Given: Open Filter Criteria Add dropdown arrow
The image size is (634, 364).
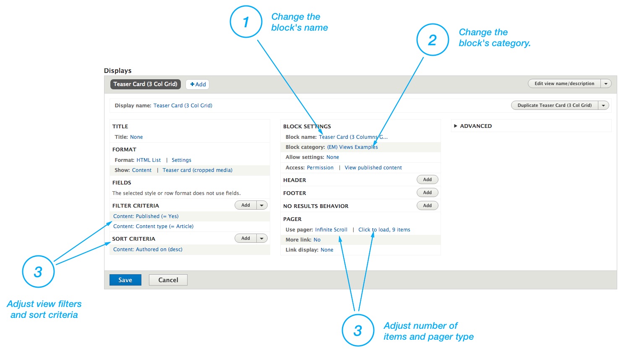Looking at the screenshot, I should coord(262,205).
